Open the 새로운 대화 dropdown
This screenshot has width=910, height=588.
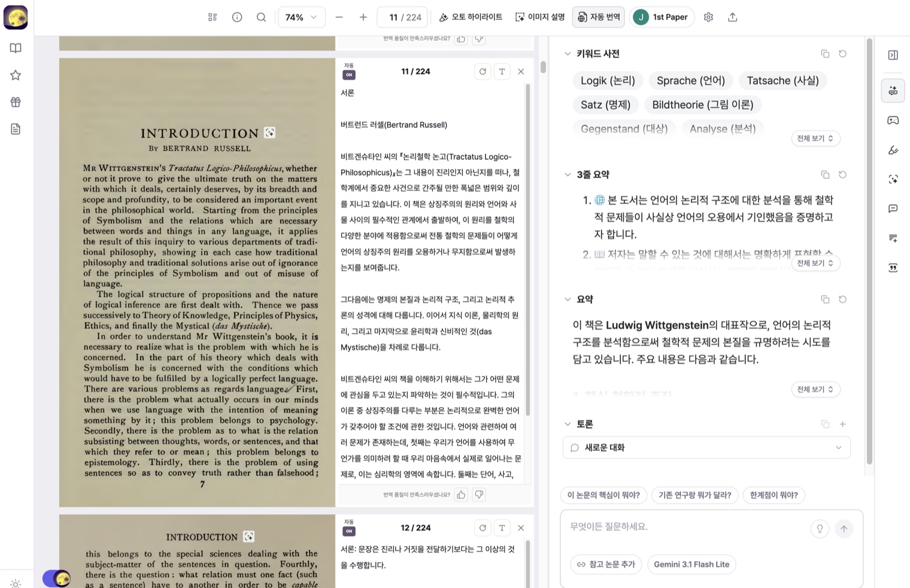coord(706,448)
